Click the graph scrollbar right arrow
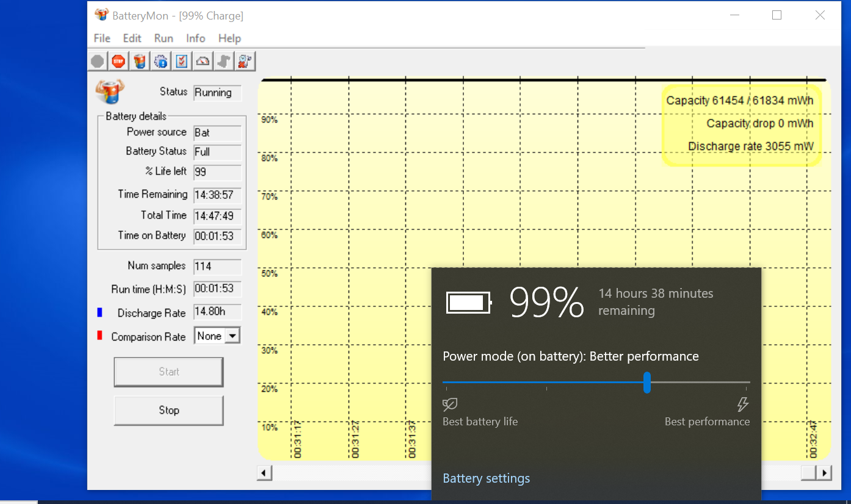This screenshot has height=504, width=851. [x=824, y=473]
